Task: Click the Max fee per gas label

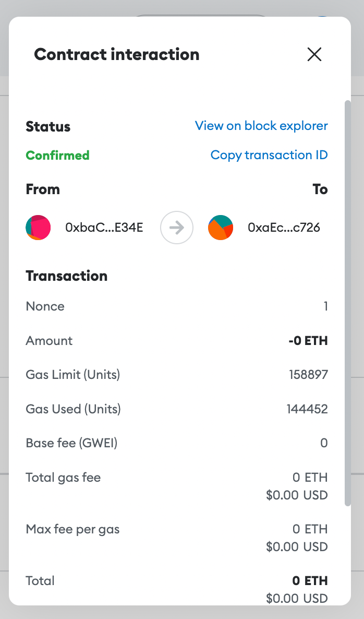Action: click(72, 529)
